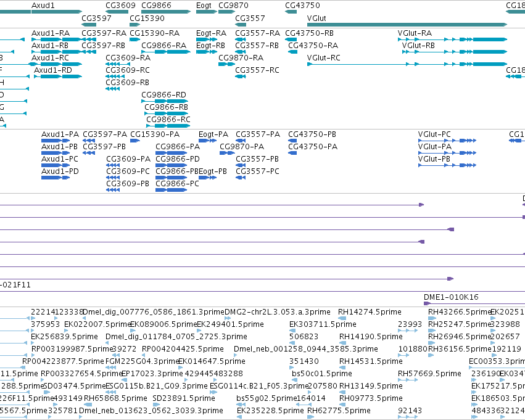Screen dimensions: 525x420
Task: Open protein VGlut-PC
Action: (434, 134)
